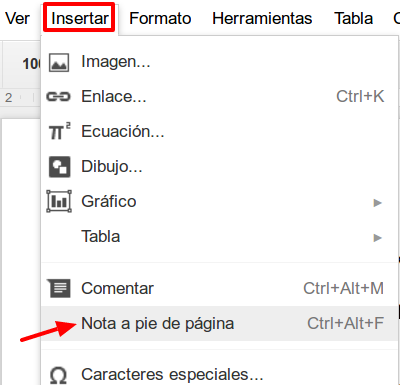
Task: Open the Tabla menu in menu bar
Action: 353,18
